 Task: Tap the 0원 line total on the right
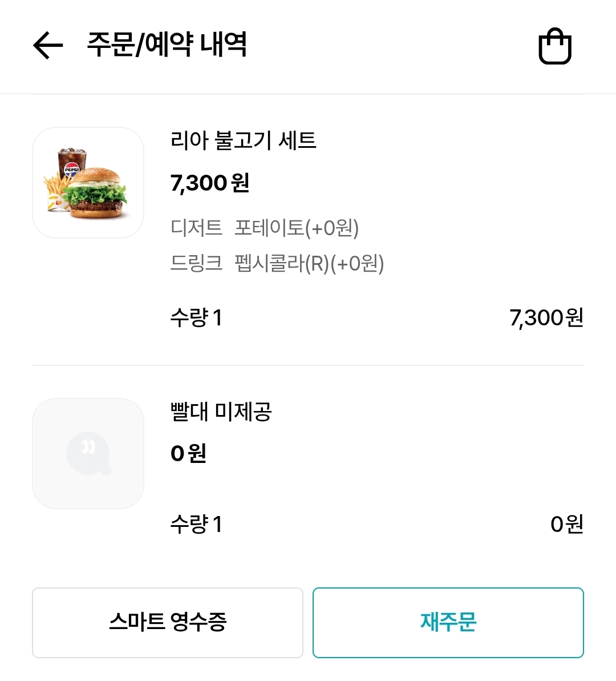[x=566, y=524]
